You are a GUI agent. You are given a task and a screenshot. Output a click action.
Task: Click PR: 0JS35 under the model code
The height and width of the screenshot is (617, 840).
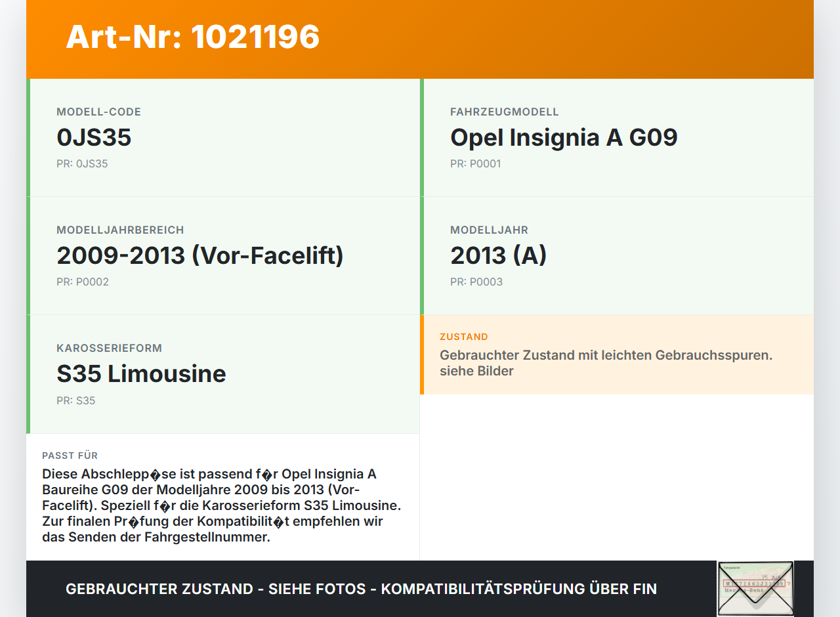click(82, 163)
